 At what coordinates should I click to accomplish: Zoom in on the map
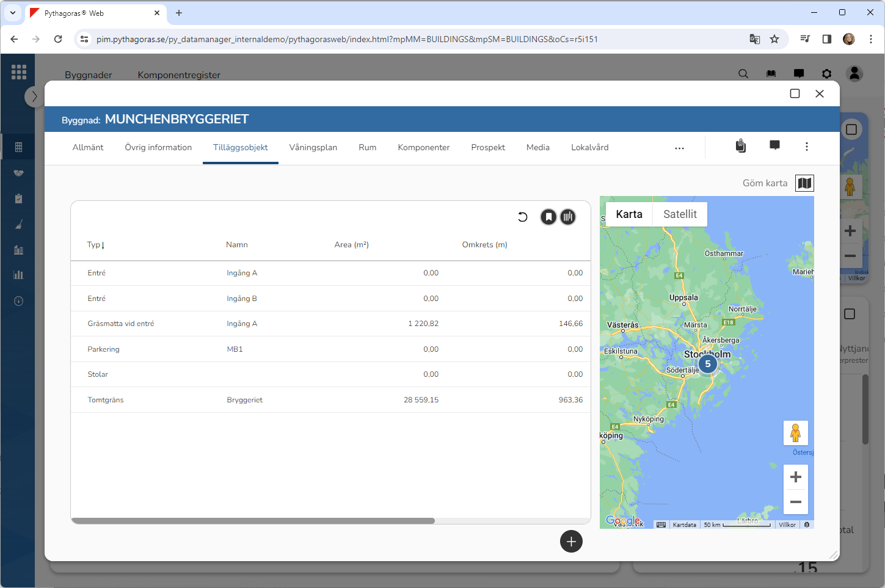click(795, 477)
